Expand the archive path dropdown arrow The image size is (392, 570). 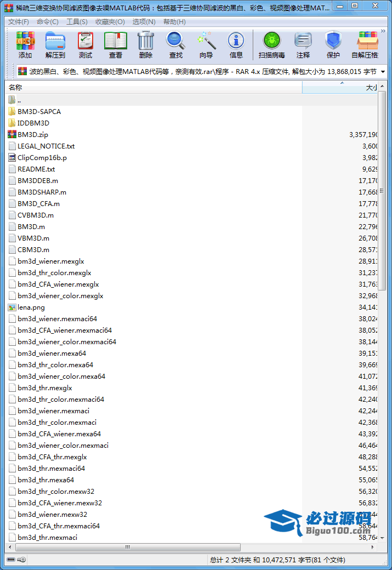point(383,72)
